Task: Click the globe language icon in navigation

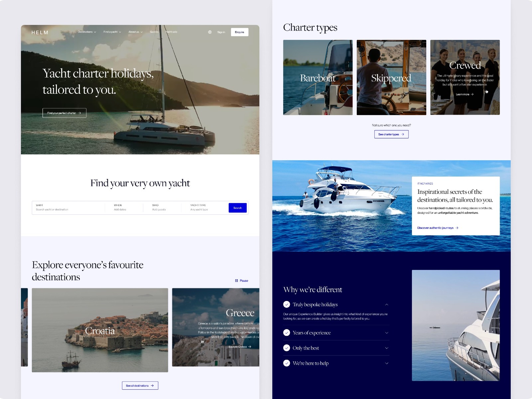Action: tap(209, 32)
